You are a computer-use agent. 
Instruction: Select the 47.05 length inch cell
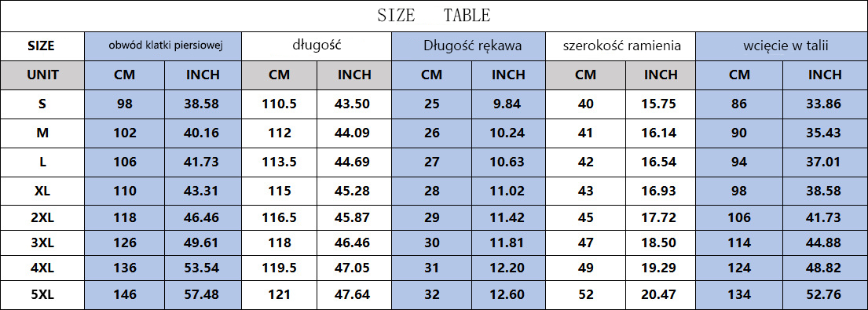coord(353,268)
